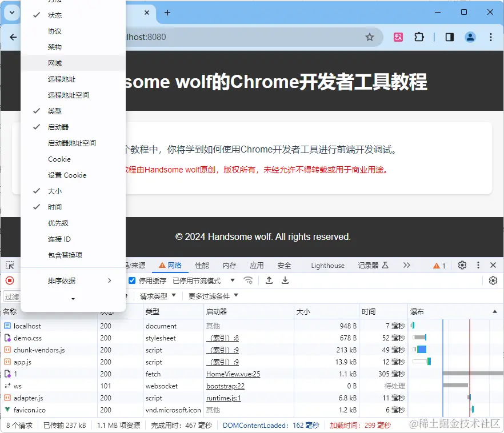This screenshot has width=504, height=433.
Task: Open the HomeView.vue:25 initiator link
Action: point(233,374)
